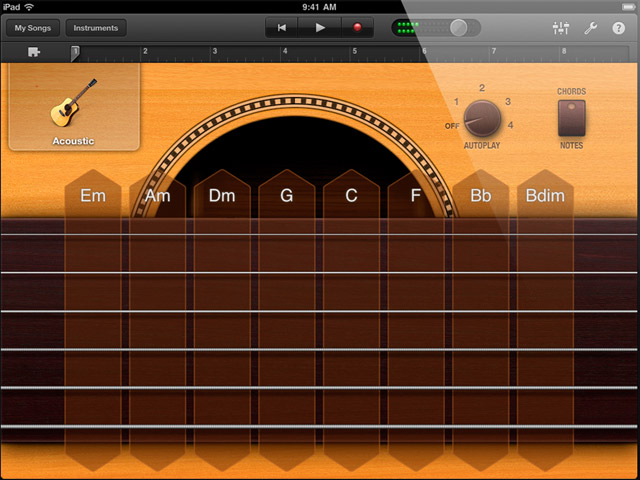This screenshot has width=640, height=480.
Task: Start recording with the red Record button
Action: [357, 28]
